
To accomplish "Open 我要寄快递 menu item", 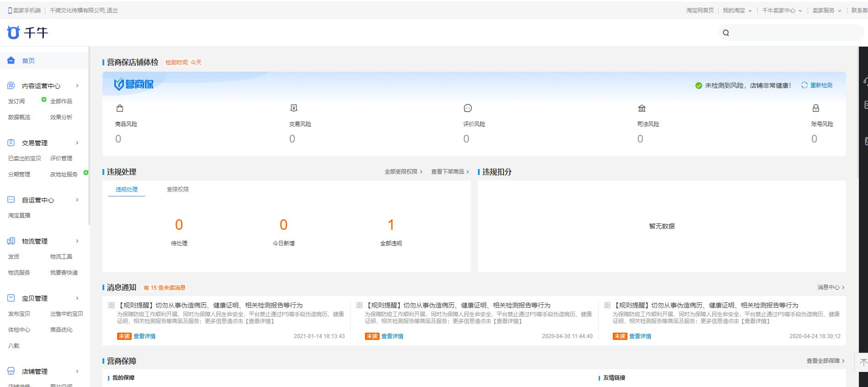I will (64, 273).
